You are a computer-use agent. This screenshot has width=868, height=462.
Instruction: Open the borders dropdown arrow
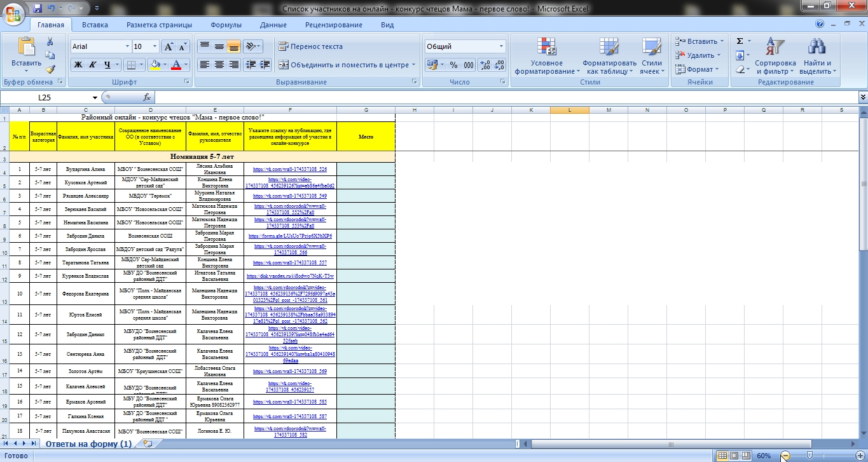click(x=141, y=64)
